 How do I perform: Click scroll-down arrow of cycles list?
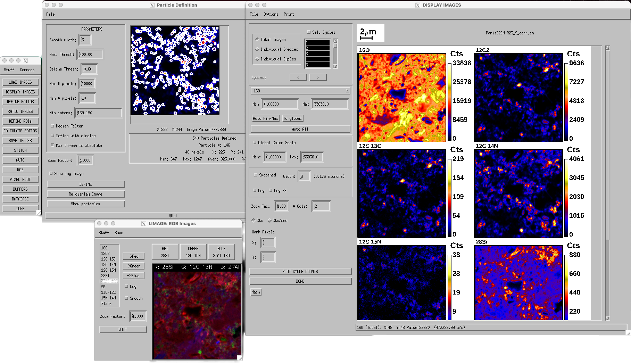[335, 66]
